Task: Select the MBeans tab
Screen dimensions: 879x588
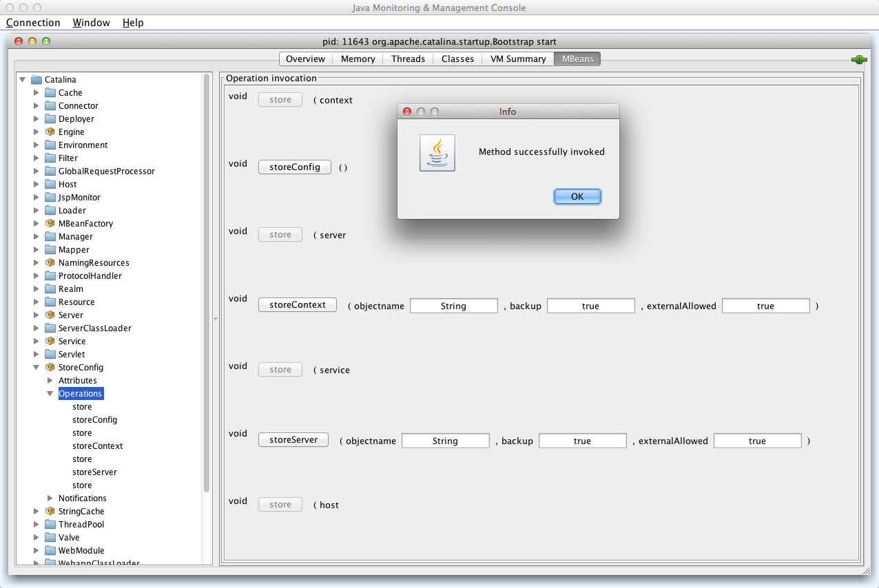Action: pos(577,59)
